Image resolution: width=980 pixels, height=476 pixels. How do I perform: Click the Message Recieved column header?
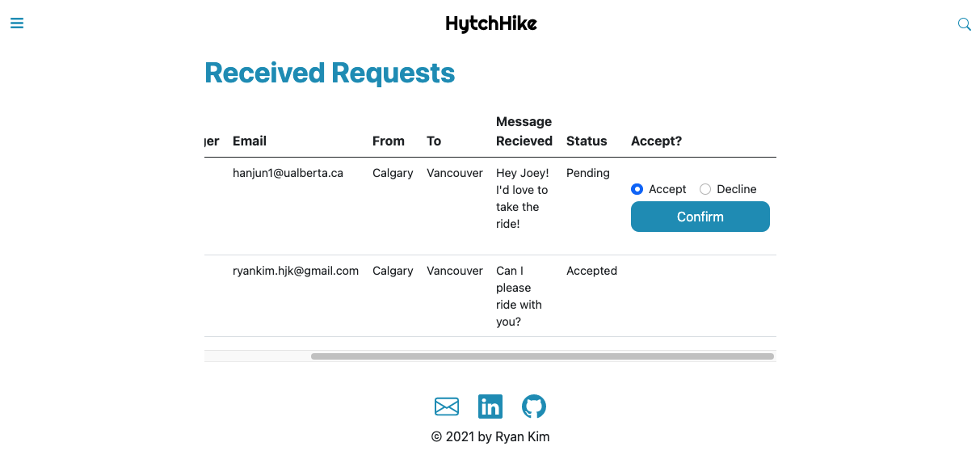tap(524, 131)
